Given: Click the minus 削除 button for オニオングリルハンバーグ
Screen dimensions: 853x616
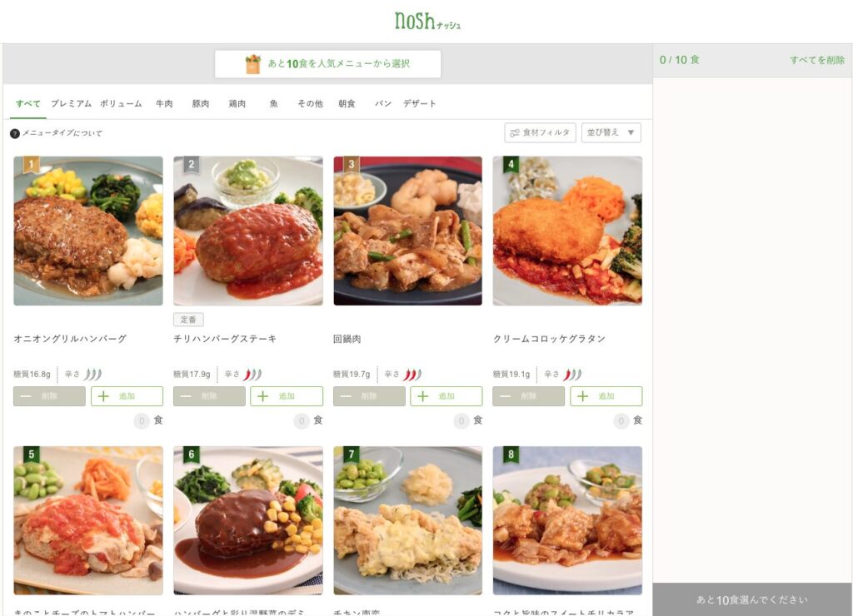Looking at the screenshot, I should click(x=49, y=395).
